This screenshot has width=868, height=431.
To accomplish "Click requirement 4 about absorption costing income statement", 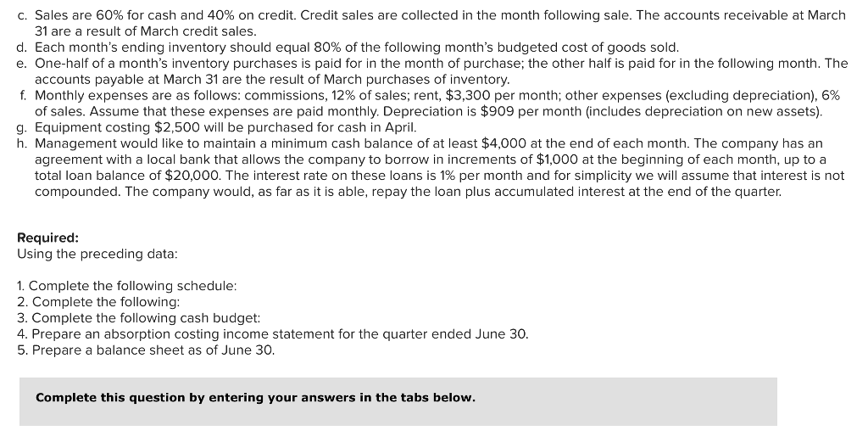I will tap(273, 334).
